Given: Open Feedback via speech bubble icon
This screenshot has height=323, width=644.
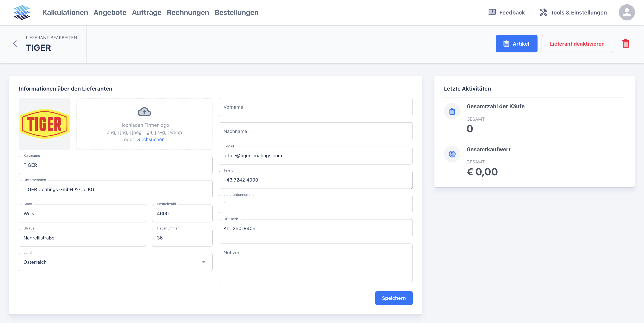Looking at the screenshot, I should point(492,12).
